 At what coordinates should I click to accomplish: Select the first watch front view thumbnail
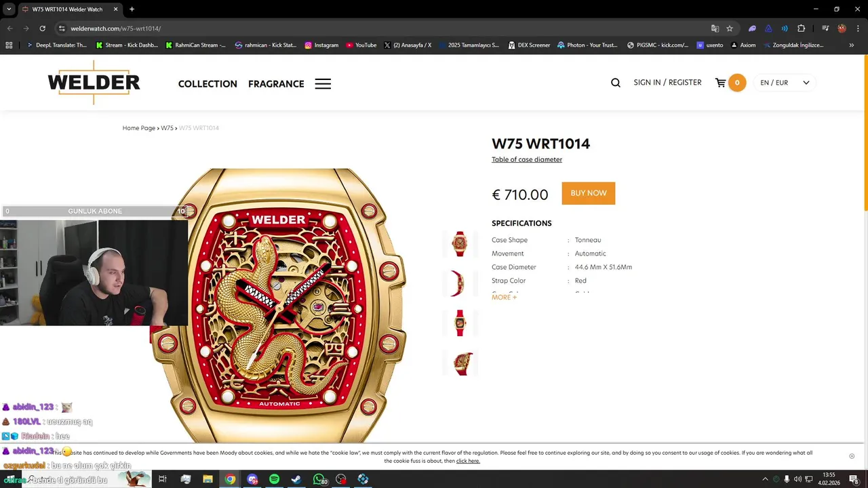pyautogui.click(x=460, y=244)
